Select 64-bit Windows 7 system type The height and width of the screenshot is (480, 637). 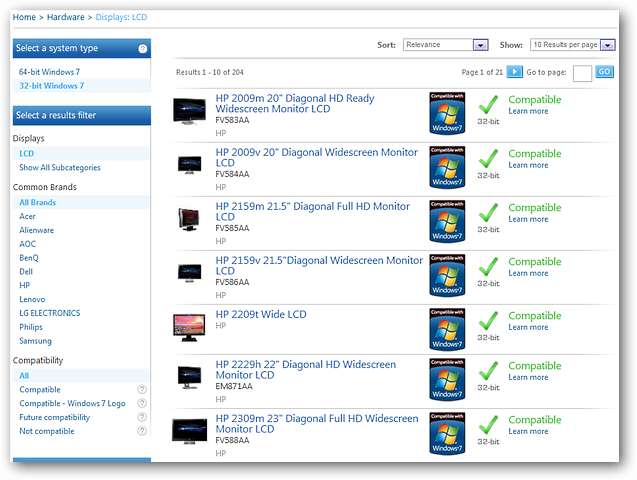tap(50, 72)
